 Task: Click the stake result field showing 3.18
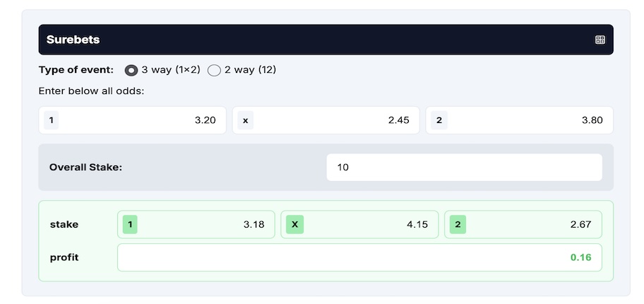[x=196, y=225]
